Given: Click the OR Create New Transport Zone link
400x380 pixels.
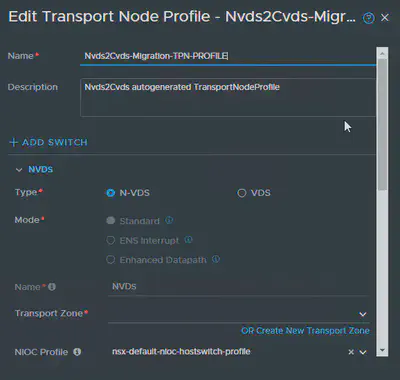Looking at the screenshot, I should pyautogui.click(x=305, y=331).
